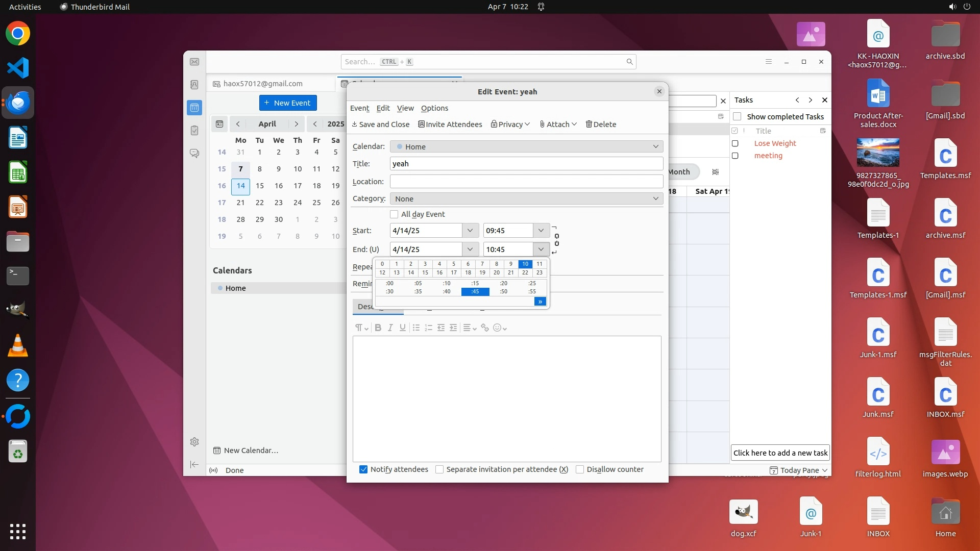980x551 pixels.
Task: Check Show completed Tasks
Action: point(737,117)
